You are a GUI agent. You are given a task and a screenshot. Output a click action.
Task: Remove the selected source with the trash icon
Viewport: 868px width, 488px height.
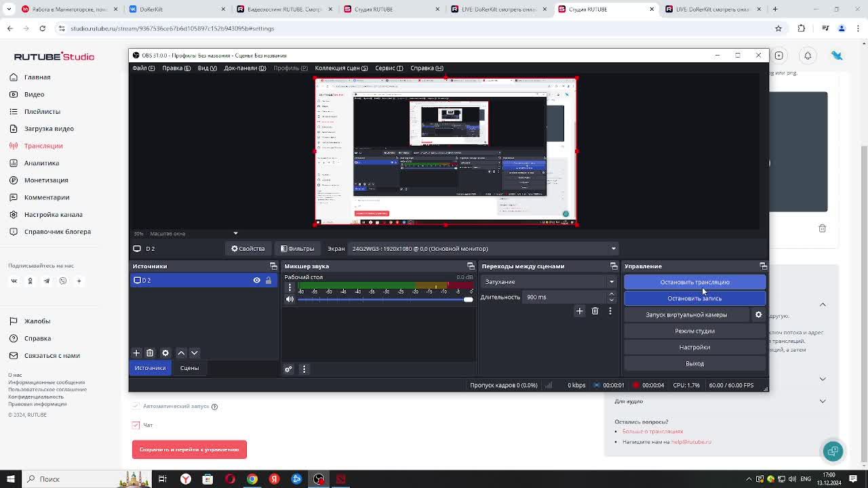(x=150, y=353)
